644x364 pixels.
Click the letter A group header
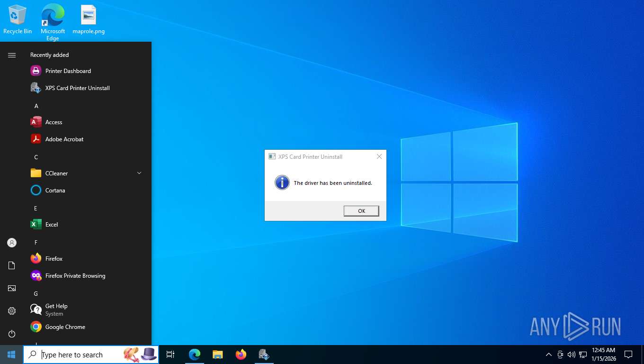36,106
